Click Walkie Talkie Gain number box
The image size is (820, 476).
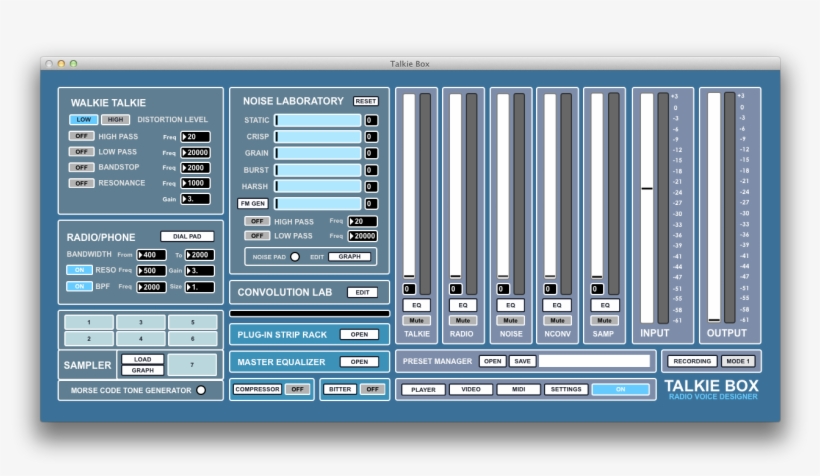(x=195, y=199)
